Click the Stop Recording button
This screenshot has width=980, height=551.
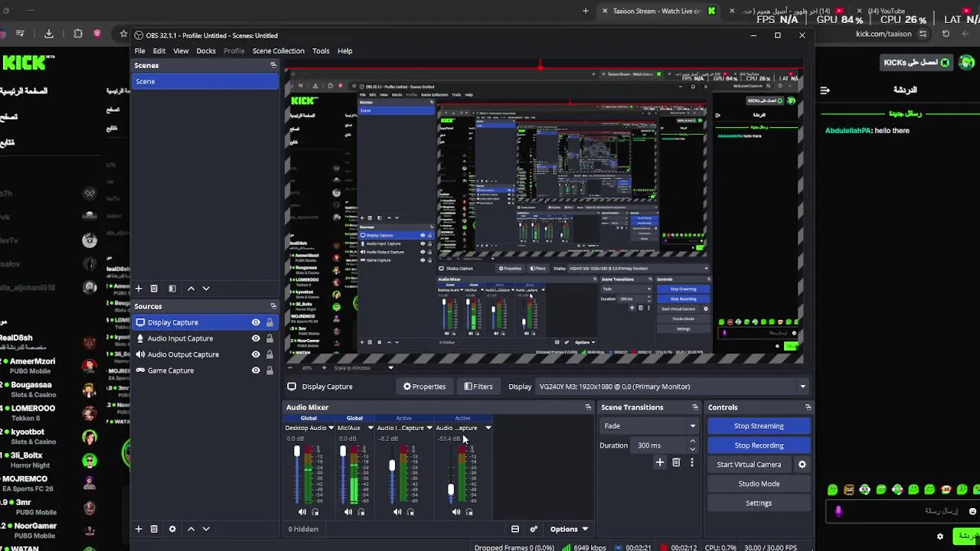[x=759, y=445]
